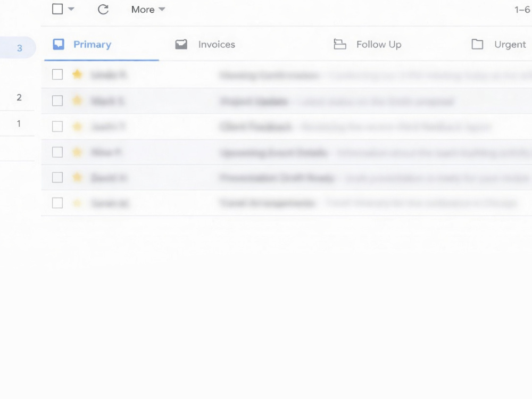Image resolution: width=532 pixels, height=399 pixels.
Task: Check the Presentation Draft Ready email checkbox
Action: click(57, 177)
